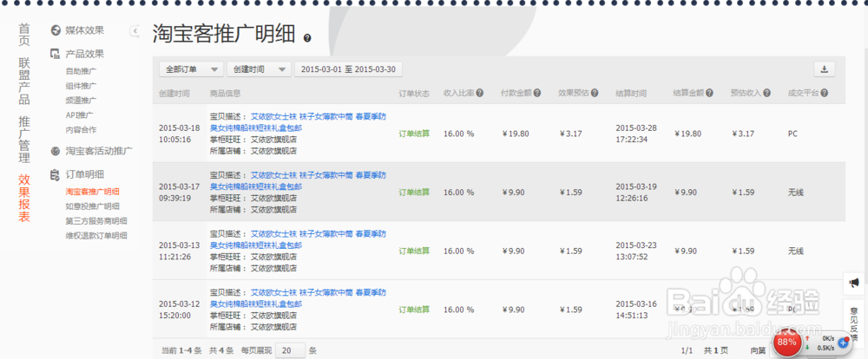Viewport: 868px width, 359px height.
Task: Open 联盟产品 in left navigation
Action: point(23,81)
